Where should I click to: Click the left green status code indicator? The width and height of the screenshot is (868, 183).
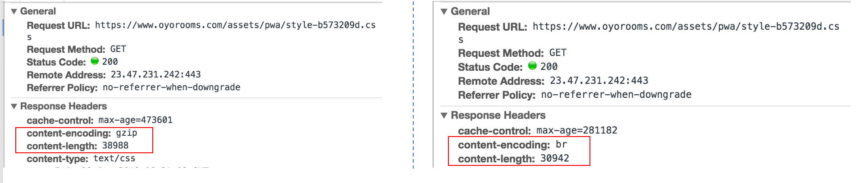95,61
